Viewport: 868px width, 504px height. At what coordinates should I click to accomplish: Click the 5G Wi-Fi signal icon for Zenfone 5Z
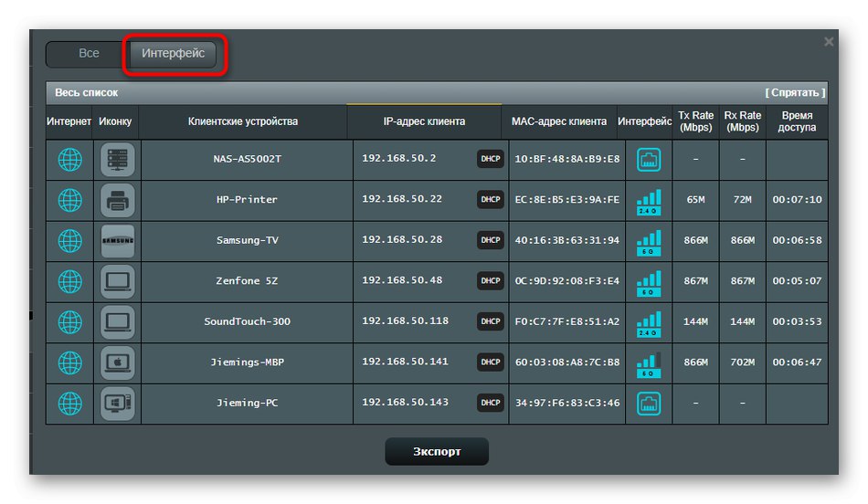tap(649, 283)
